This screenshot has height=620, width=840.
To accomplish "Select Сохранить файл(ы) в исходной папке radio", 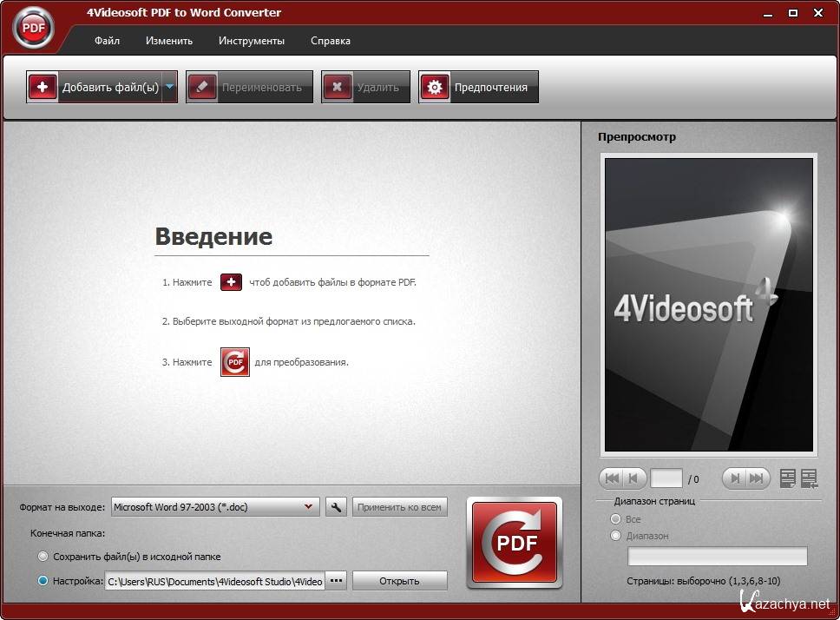I will click(43, 557).
